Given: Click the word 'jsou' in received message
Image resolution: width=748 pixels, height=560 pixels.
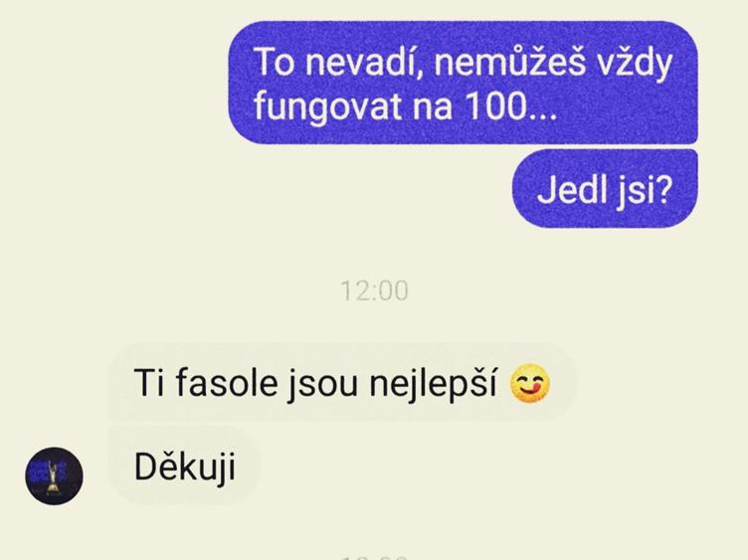Looking at the screenshot, I should [x=322, y=384].
